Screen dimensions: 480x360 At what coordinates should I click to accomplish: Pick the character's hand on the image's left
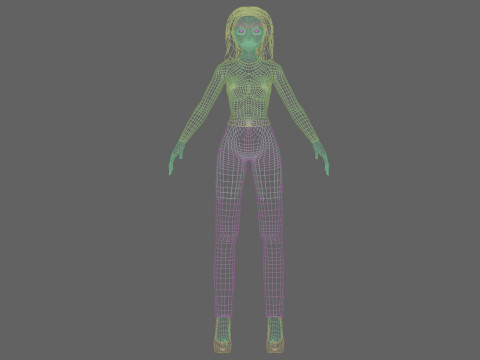(176, 157)
